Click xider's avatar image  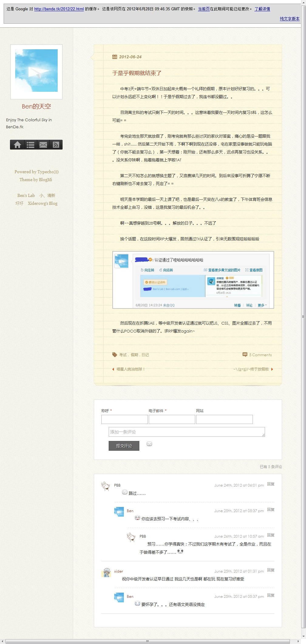[106, 573]
